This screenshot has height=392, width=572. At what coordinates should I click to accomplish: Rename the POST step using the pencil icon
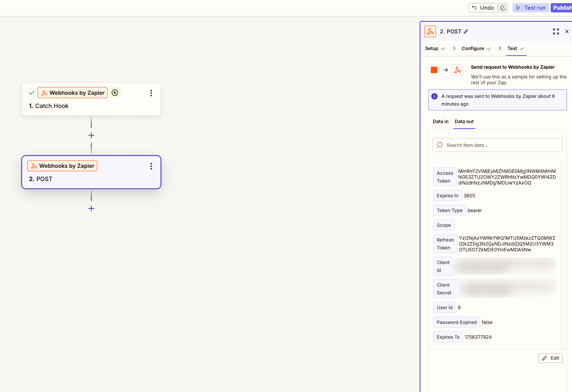coord(466,31)
